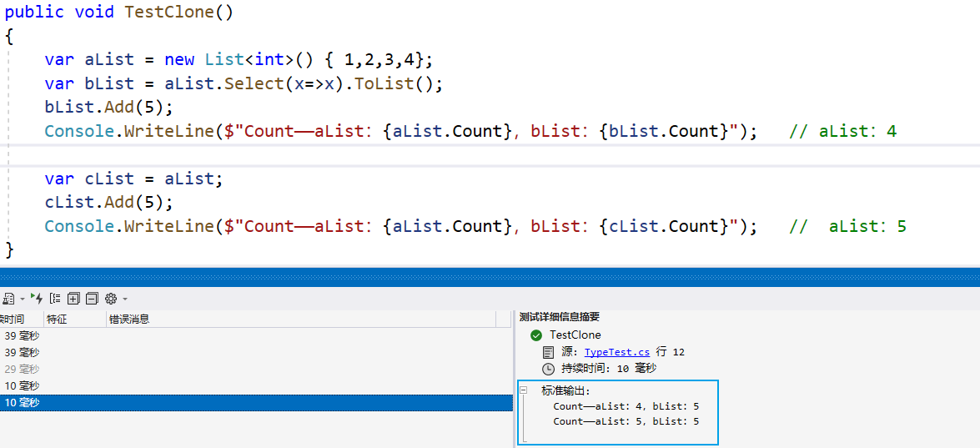The width and height of the screenshot is (980, 448).
Task: Click the 特征 column header
Action: click(57, 320)
